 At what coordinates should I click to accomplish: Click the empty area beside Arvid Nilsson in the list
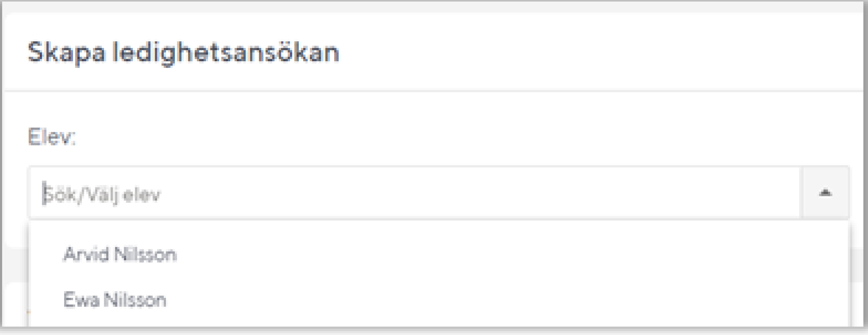coord(506,254)
